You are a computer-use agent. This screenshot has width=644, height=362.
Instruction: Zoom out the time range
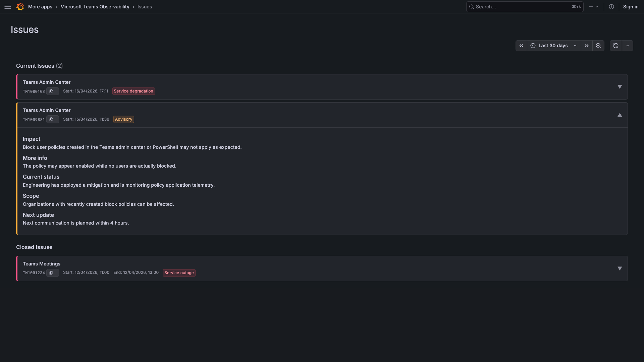(x=598, y=46)
